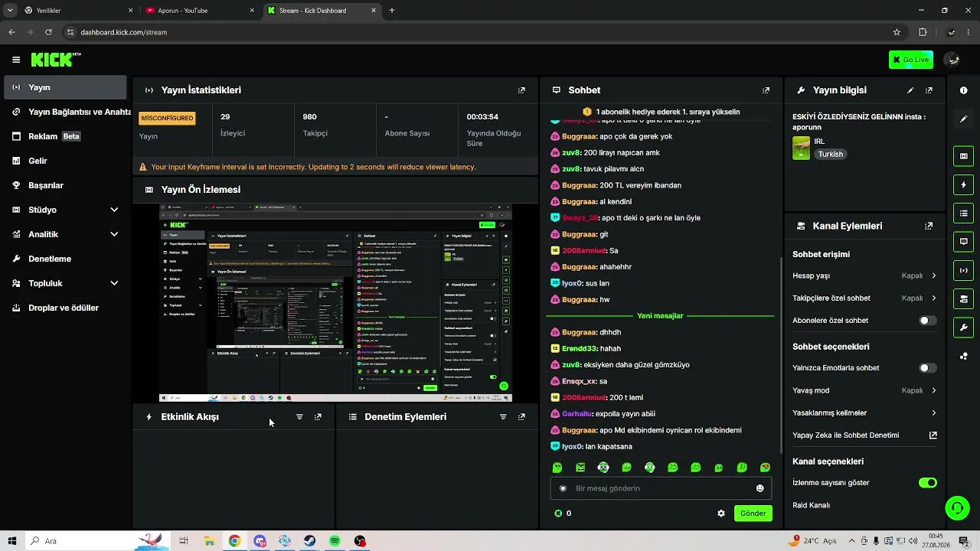Open Reklam Beta page
This screenshot has height=551, width=980.
coord(65,136)
